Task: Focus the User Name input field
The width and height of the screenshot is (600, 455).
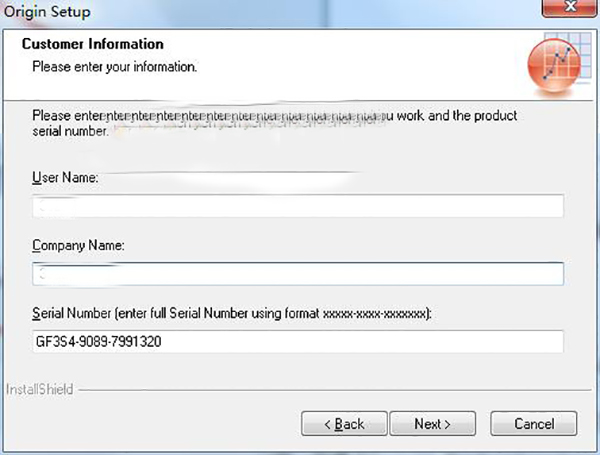Action: [x=298, y=206]
